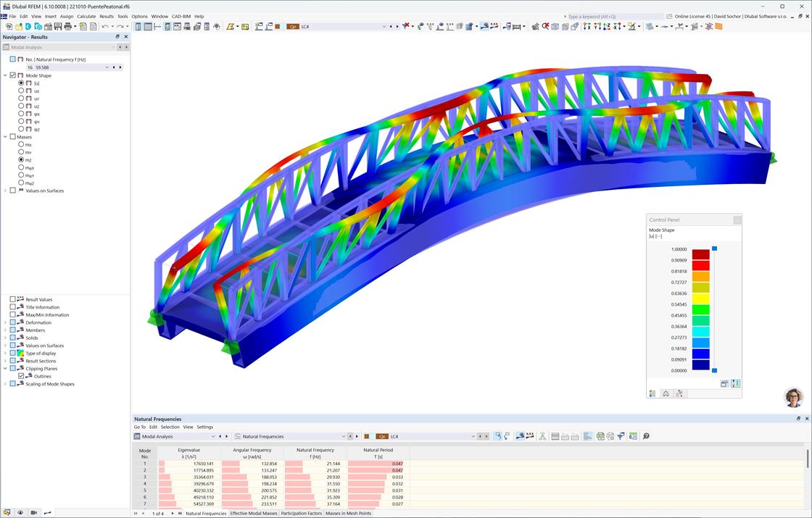Open the Results menu

coord(108,16)
